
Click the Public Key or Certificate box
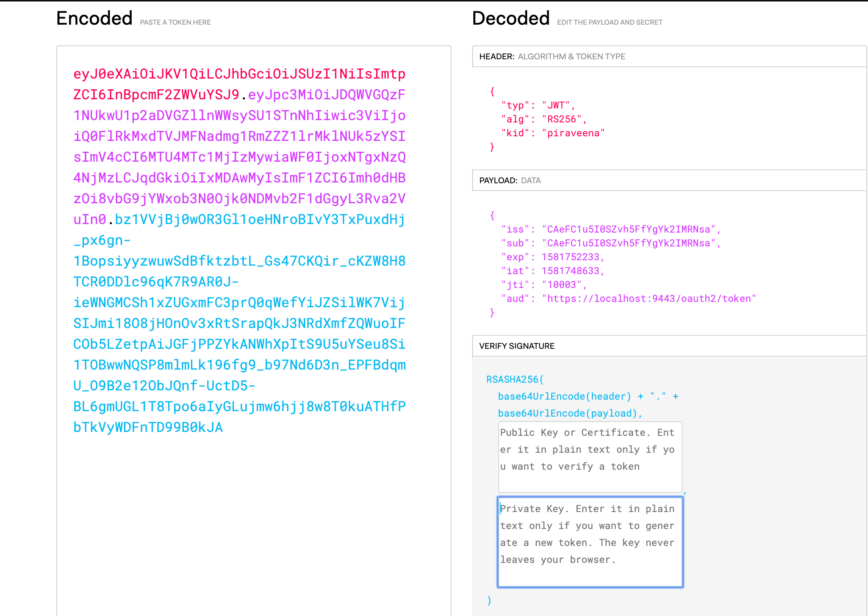point(590,457)
